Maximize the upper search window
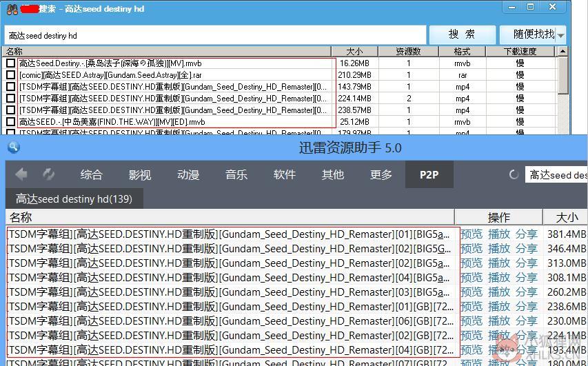588x366 pixels. point(530,7)
